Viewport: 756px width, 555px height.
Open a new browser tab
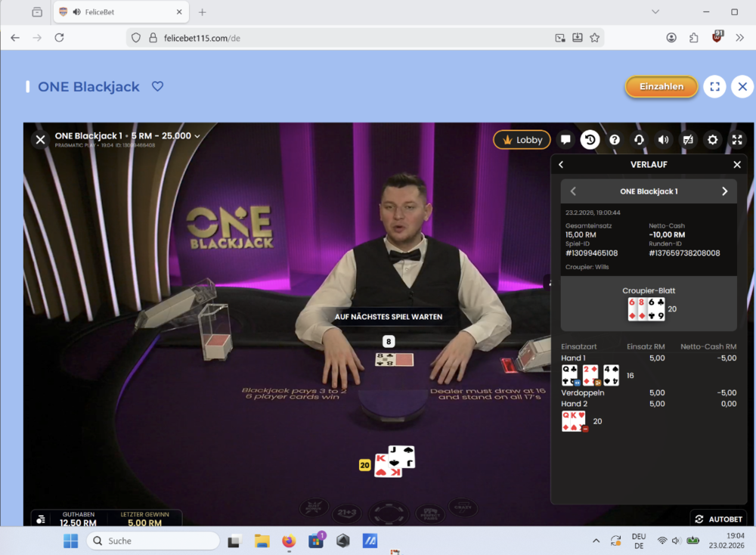[202, 12]
